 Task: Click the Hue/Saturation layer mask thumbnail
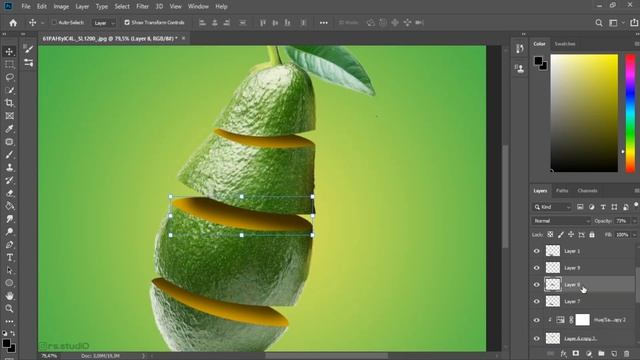pyautogui.click(x=582, y=320)
